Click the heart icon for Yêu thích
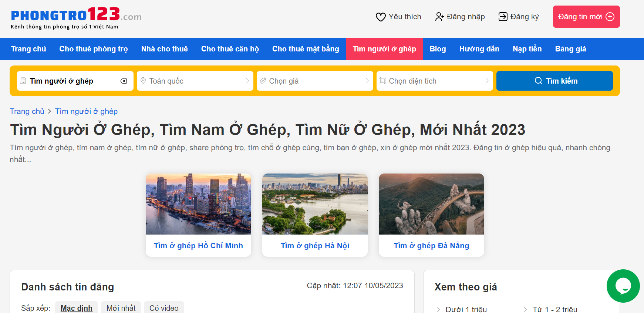 coord(381,17)
